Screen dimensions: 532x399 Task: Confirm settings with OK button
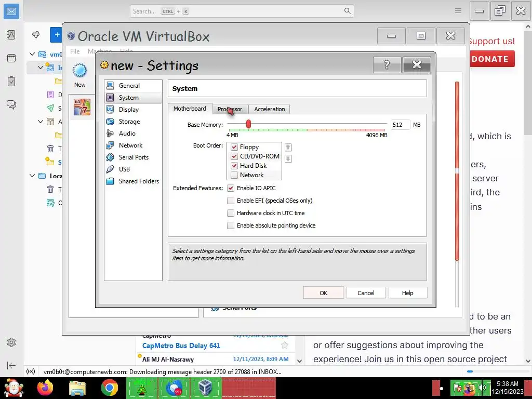(x=323, y=293)
